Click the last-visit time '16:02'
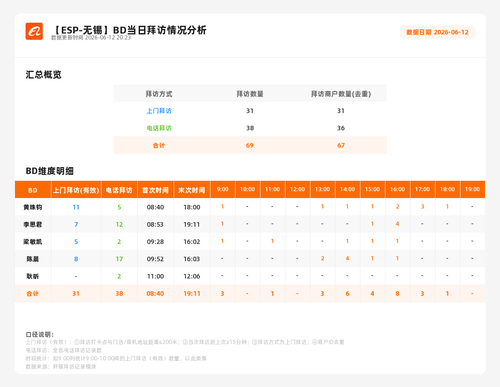Image resolution: width=500 pixels, height=387 pixels. tap(192, 242)
